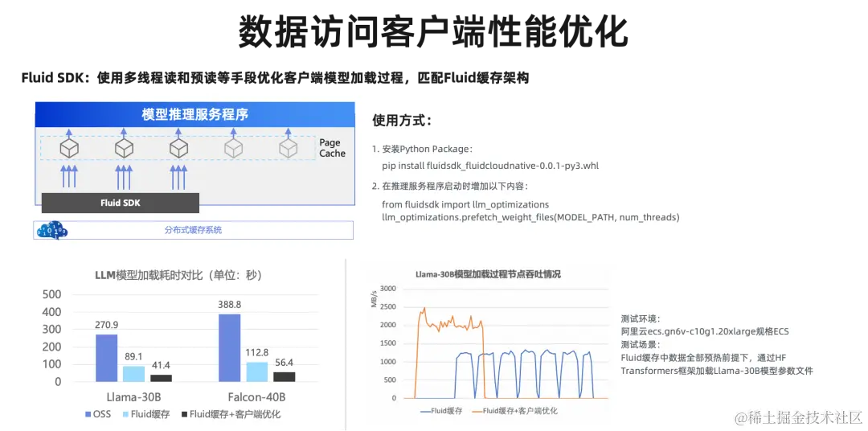The width and height of the screenshot is (868, 431).
Task: Click the Falcon-40B OSS bar under 388.8
Action: click(230, 348)
